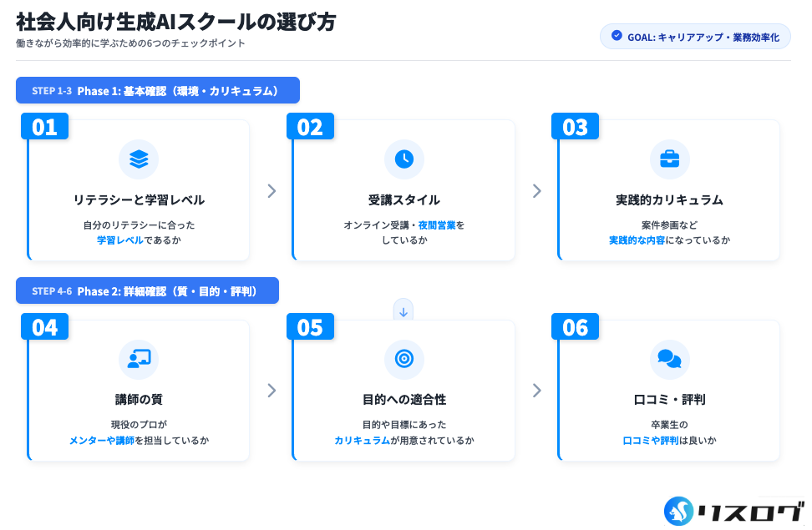Click the 口コミや評判 highlighted link text
The height and width of the screenshot is (530, 812).
pos(650,440)
